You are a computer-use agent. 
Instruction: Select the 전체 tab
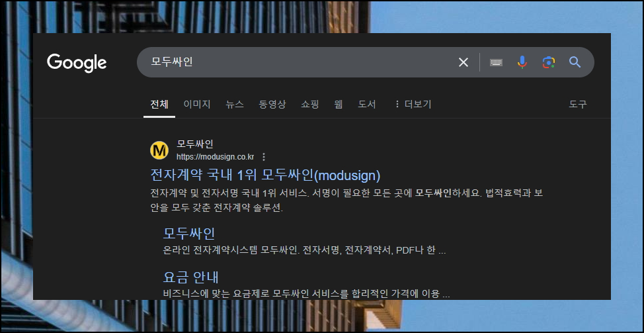pos(159,105)
